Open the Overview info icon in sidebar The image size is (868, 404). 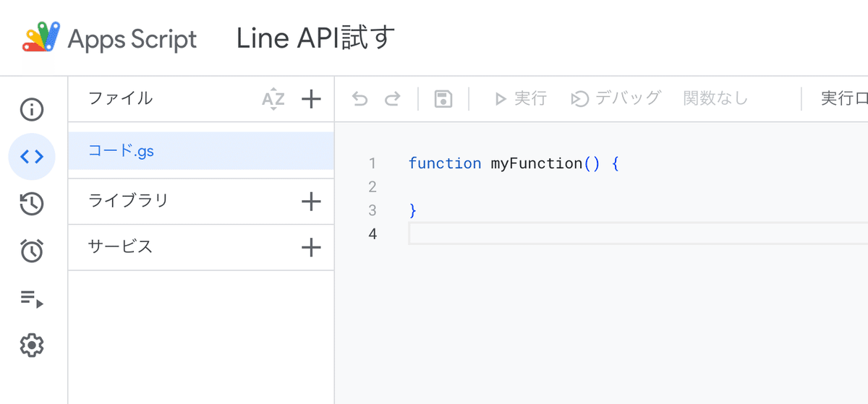32,110
